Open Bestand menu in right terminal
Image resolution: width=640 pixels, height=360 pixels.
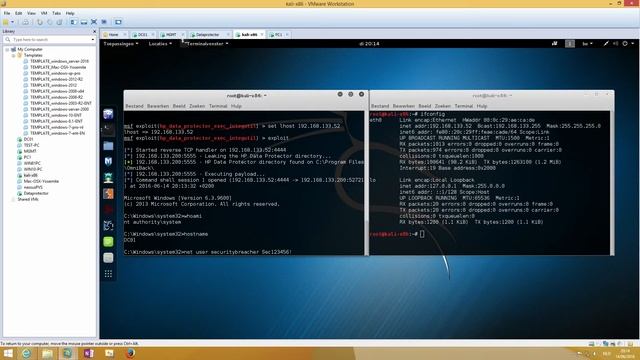(x=380, y=106)
